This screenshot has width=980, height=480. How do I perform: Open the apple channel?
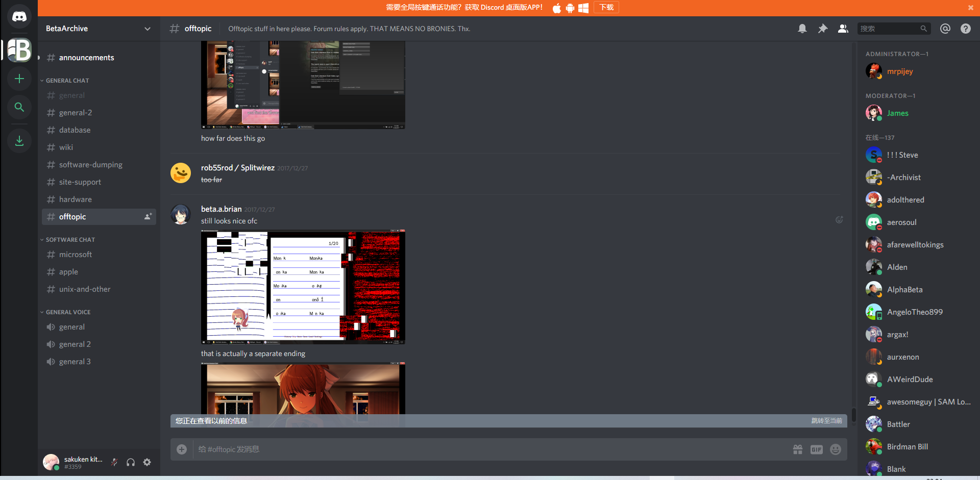(x=99, y=272)
